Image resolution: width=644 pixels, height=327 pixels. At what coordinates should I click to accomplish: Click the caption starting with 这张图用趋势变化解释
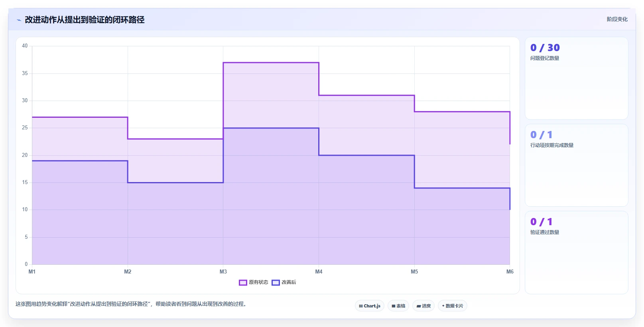[x=131, y=304]
